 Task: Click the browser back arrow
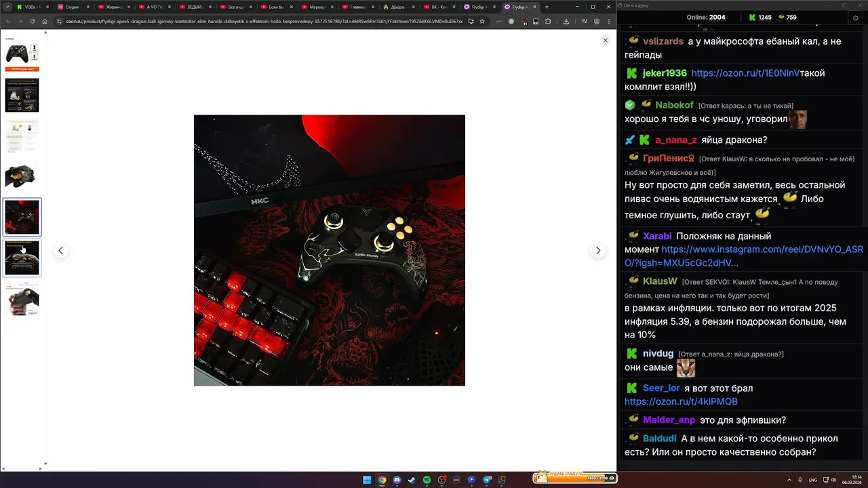coord(8,21)
